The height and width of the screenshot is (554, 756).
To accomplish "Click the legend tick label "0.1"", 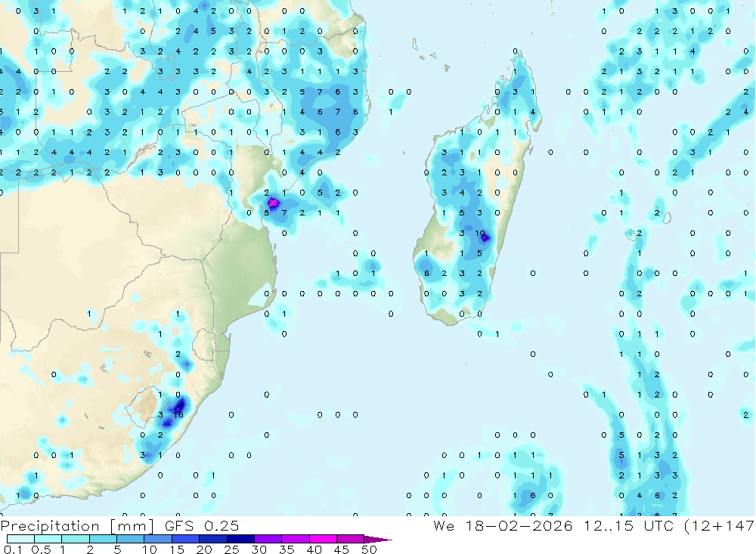I will (x=13, y=549).
